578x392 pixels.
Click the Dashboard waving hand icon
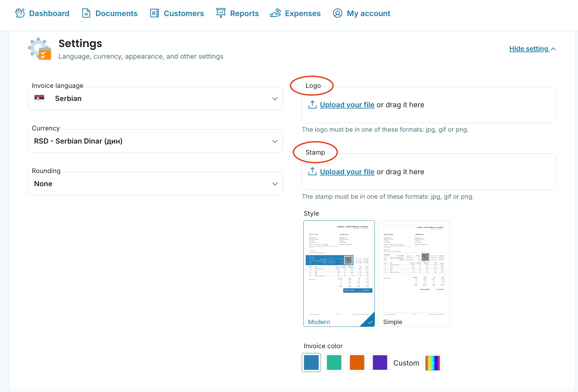tap(20, 13)
